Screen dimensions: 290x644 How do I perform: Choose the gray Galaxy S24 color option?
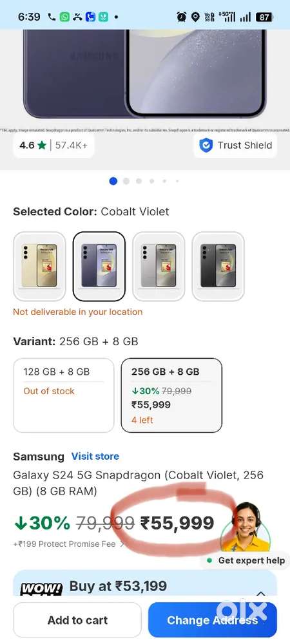point(159,266)
